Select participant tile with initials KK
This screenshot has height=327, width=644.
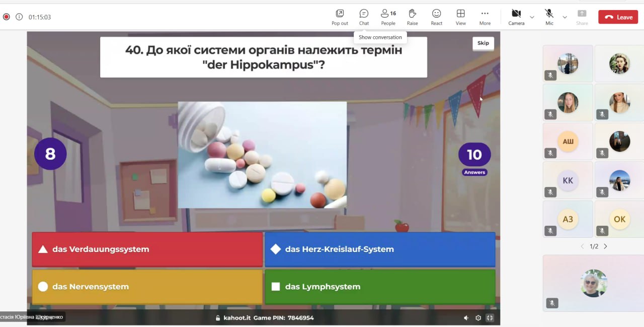pos(568,180)
